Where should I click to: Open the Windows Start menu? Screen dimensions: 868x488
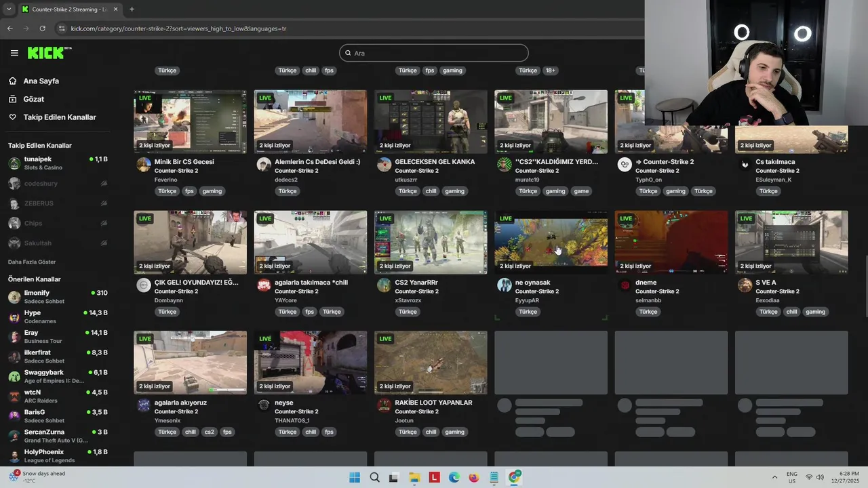355,477
